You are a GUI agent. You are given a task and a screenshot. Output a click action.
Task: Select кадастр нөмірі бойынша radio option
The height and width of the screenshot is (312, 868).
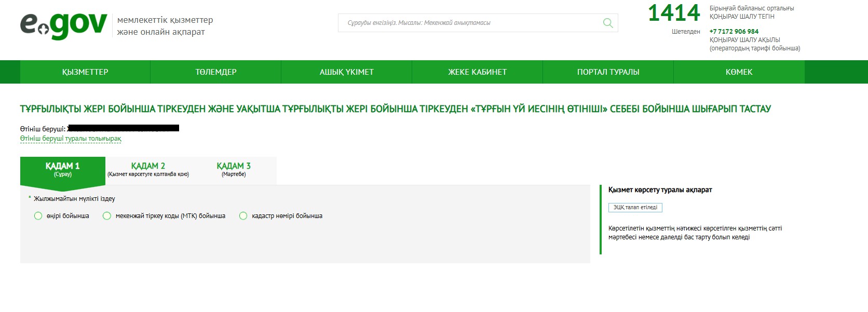click(x=243, y=216)
